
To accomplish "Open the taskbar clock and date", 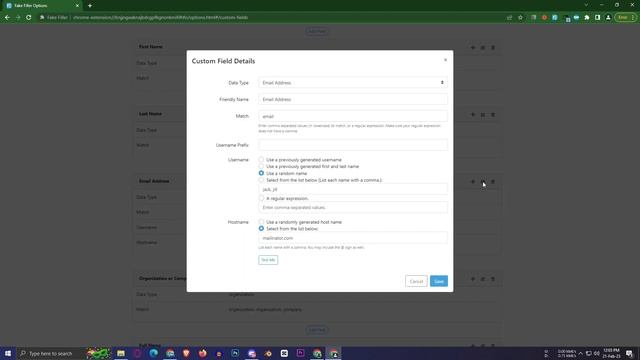I will [611, 353].
